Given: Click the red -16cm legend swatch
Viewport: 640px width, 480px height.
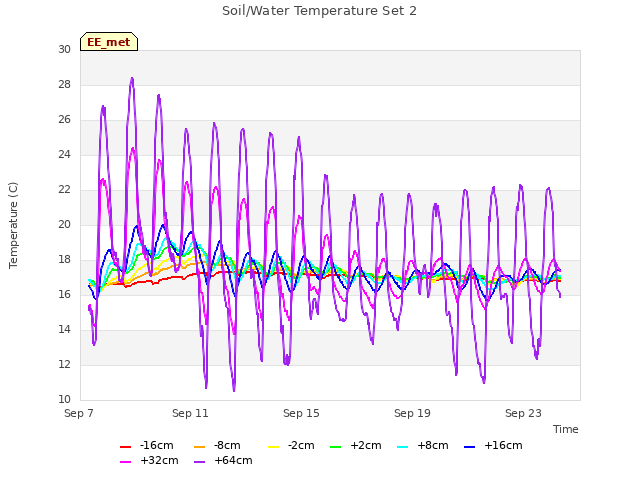Looking at the screenshot, I should (125, 447).
